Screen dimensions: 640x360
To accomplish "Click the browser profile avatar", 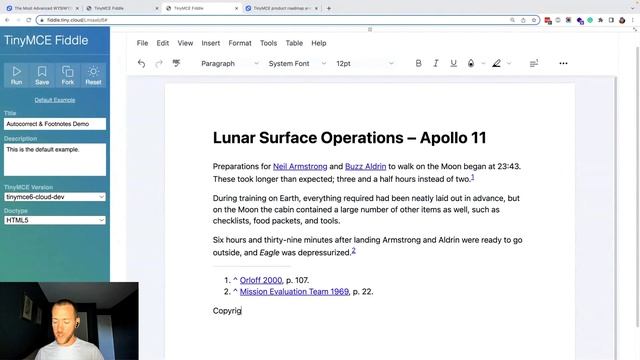I will pyautogui.click(x=622, y=20).
